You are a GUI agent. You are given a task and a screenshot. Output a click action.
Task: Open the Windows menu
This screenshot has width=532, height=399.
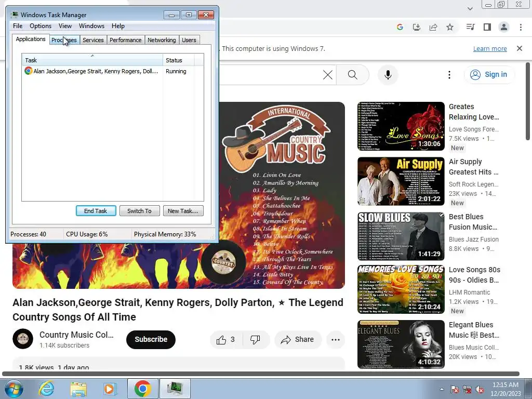click(x=91, y=26)
